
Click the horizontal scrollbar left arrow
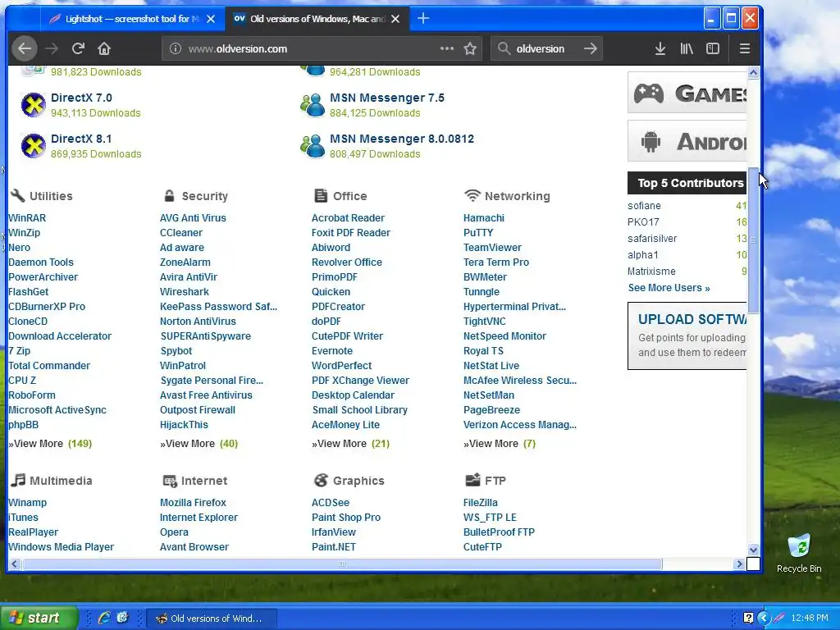tap(15, 564)
